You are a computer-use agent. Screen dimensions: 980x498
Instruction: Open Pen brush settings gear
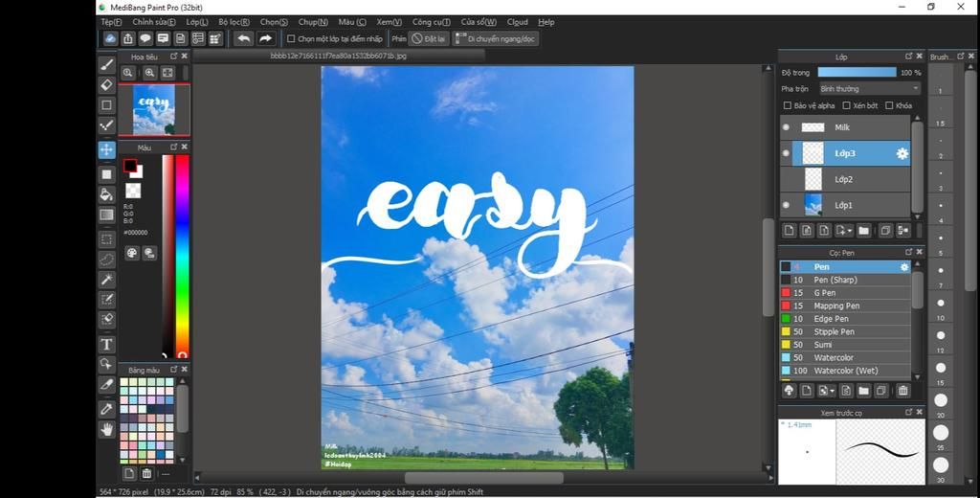click(903, 267)
